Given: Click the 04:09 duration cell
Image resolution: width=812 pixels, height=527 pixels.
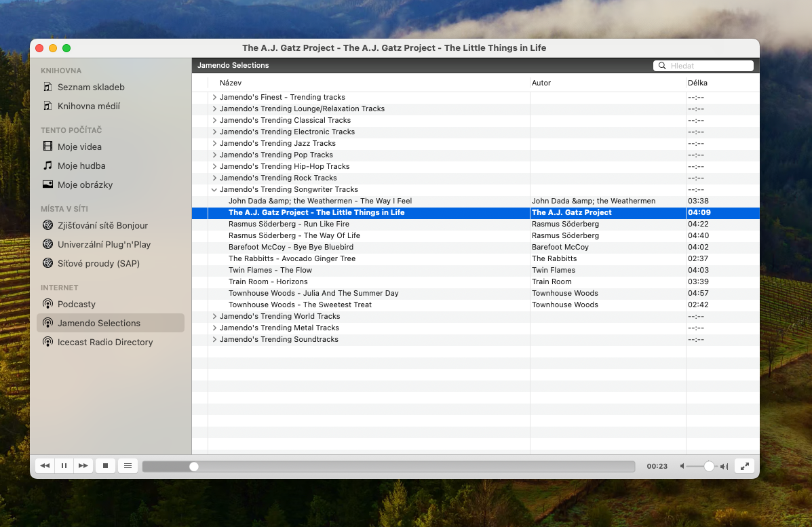Looking at the screenshot, I should (699, 213).
